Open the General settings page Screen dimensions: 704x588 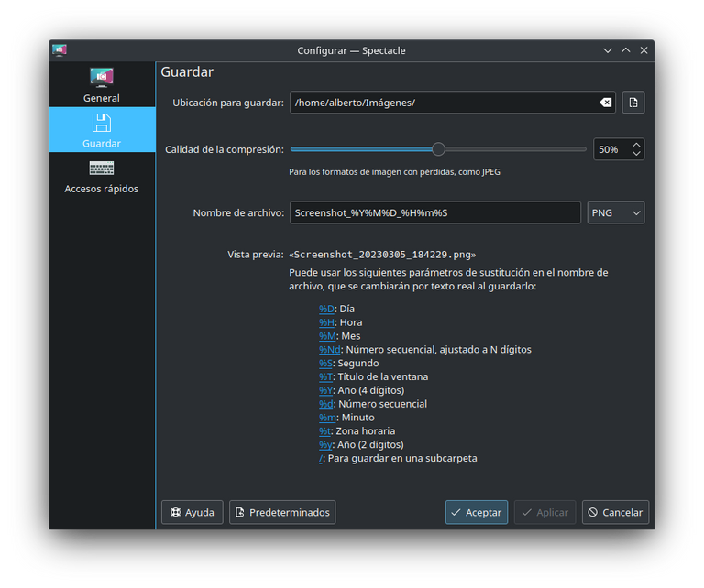[102, 84]
